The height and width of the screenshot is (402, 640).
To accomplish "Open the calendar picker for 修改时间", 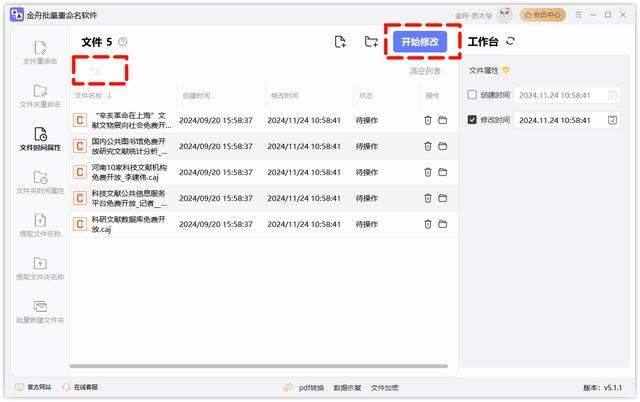I will pos(613,120).
